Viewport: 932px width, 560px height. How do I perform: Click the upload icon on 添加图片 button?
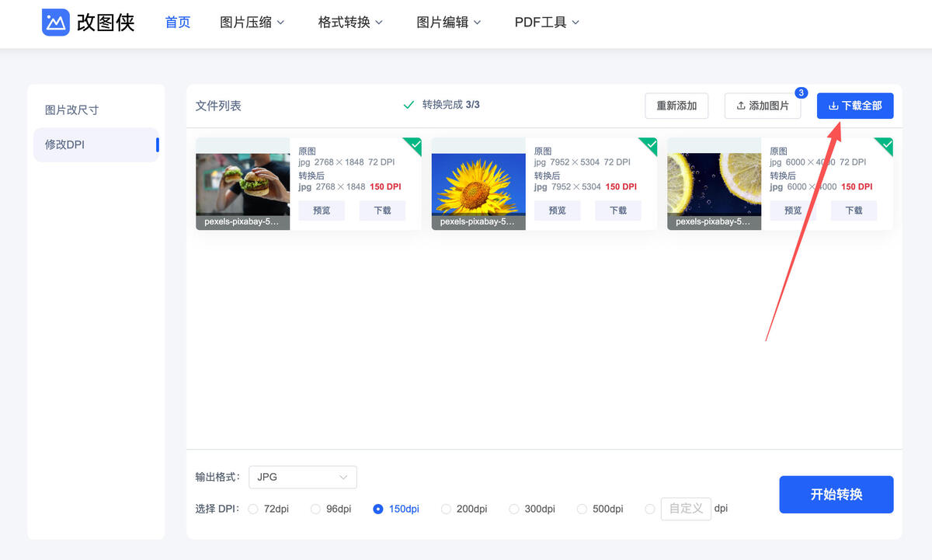pyautogui.click(x=741, y=106)
